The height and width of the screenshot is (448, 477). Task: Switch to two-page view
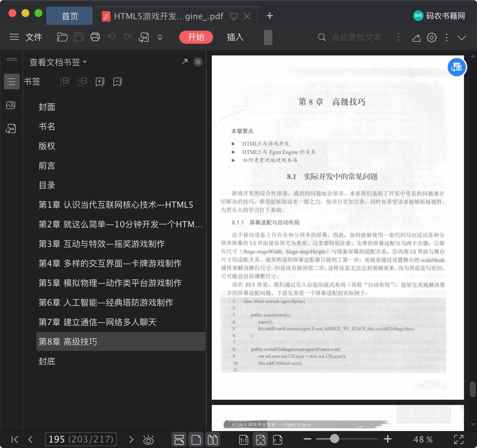click(213, 440)
